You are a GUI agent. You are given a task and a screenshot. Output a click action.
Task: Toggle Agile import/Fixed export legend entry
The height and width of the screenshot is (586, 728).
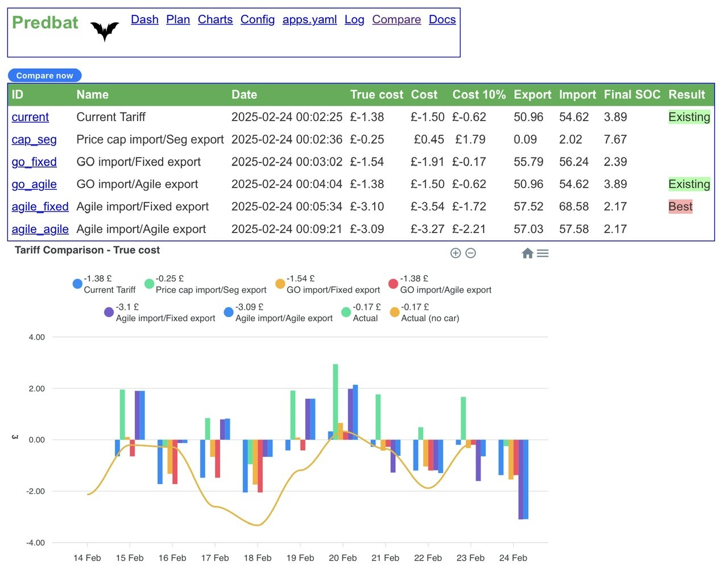pyautogui.click(x=160, y=313)
